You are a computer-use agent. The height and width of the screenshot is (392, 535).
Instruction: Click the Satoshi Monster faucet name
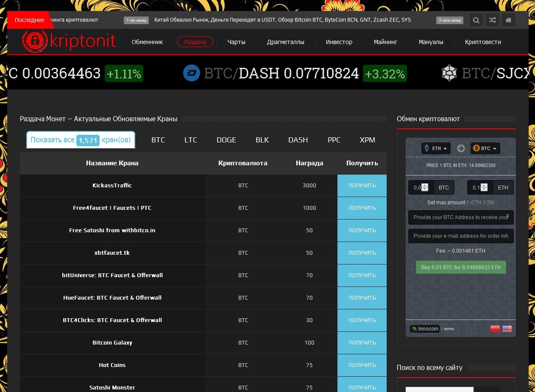point(112,388)
